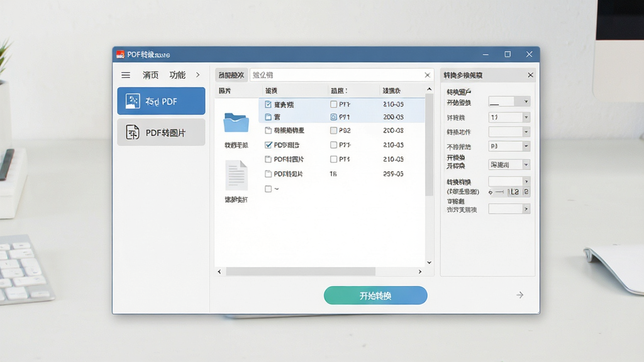The height and width of the screenshot is (362, 644).
Task: Clear the search box with X icon
Action: pos(427,75)
